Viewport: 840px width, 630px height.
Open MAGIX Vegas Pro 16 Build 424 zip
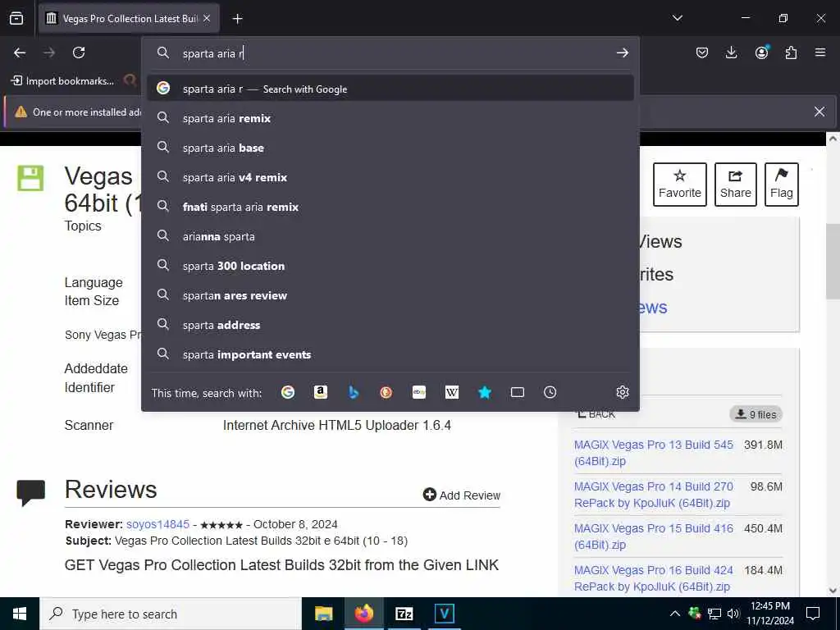pyautogui.click(x=653, y=578)
